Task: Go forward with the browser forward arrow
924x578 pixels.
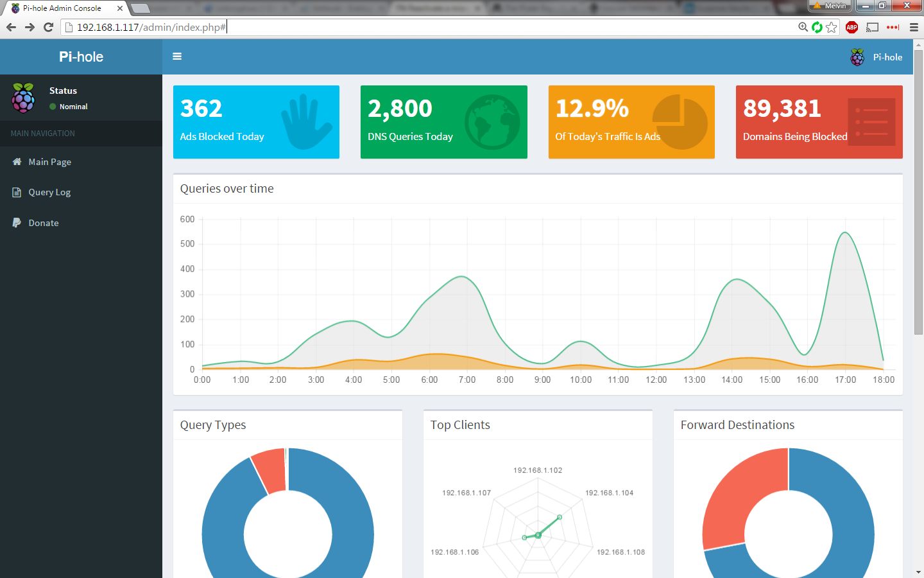Action: point(30,27)
